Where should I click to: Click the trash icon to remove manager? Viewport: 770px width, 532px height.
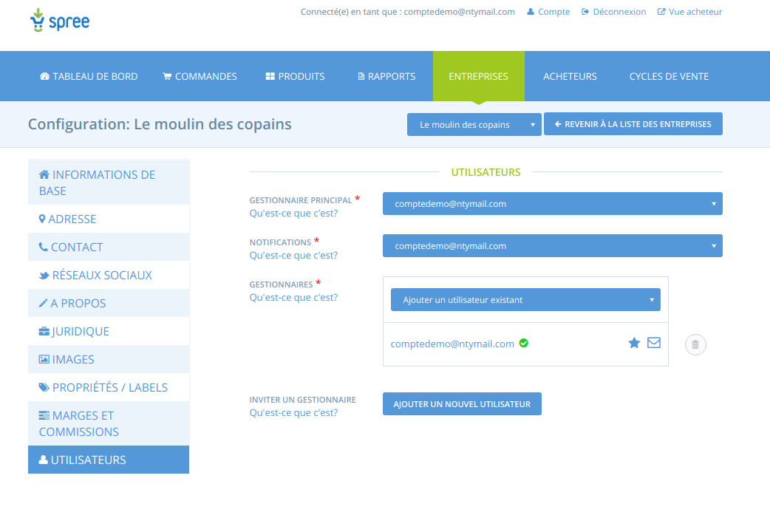(695, 344)
